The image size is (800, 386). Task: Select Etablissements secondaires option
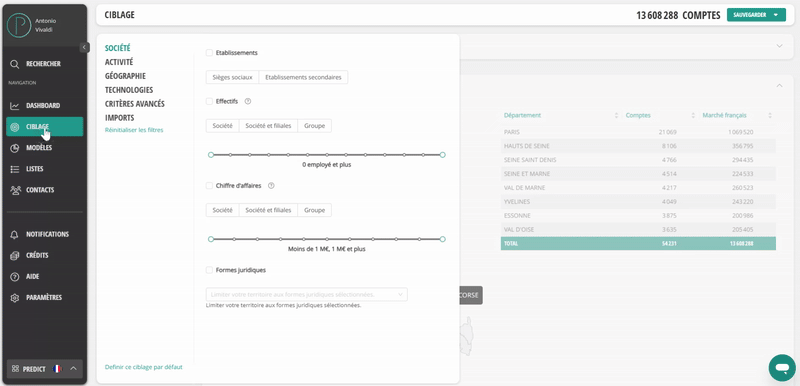304,78
